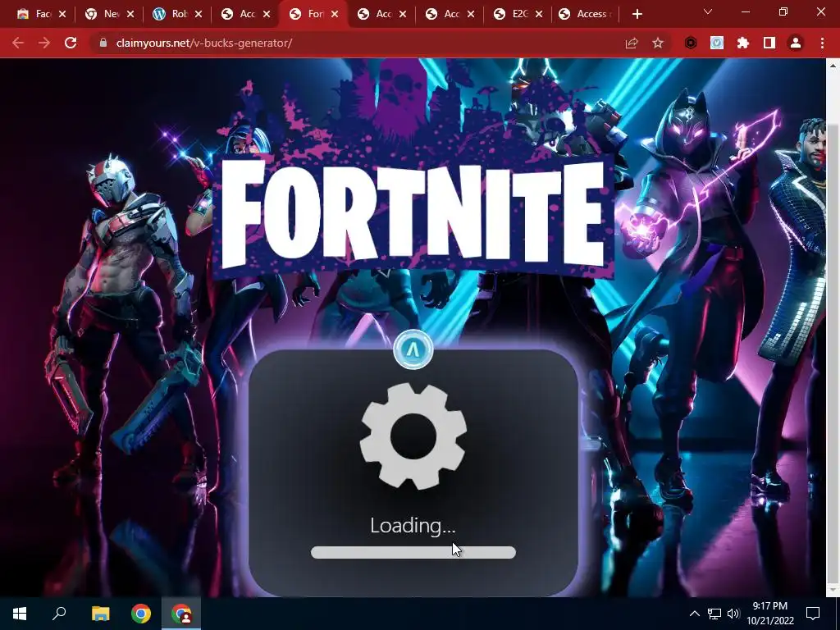
Task: Open Windows taskbar search
Action: coord(59,614)
